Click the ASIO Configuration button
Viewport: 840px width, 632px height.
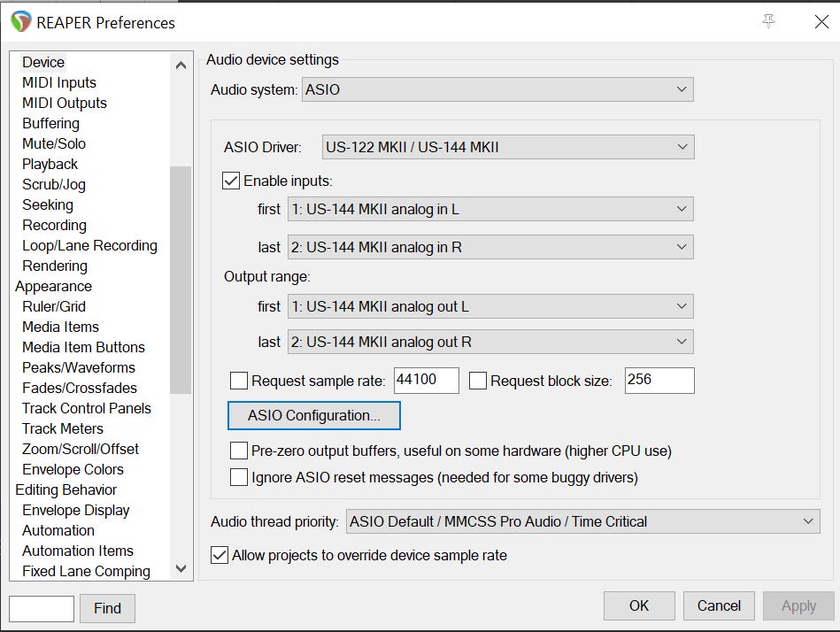[314, 415]
